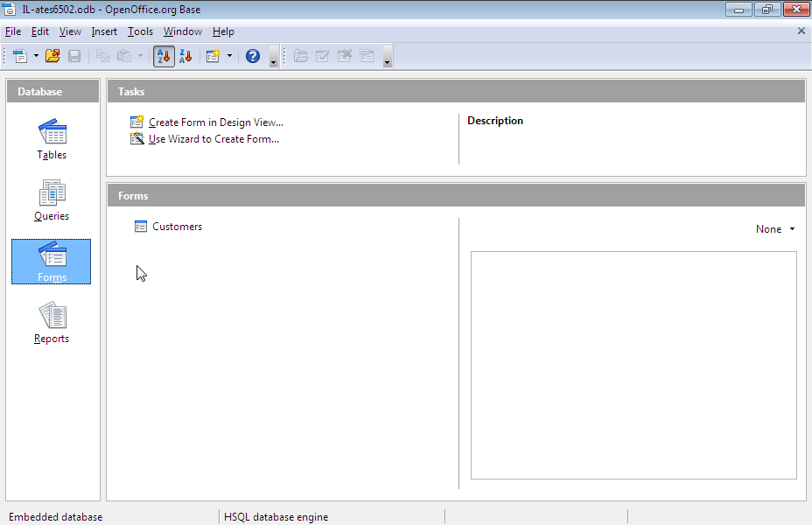This screenshot has width=812, height=525.
Task: Open the View menu
Action: coord(70,31)
